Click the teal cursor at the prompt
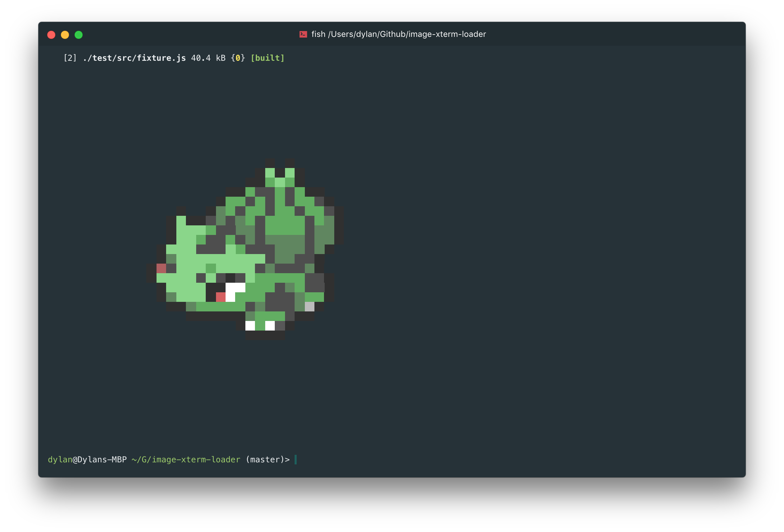The image size is (784, 532). pos(296,460)
